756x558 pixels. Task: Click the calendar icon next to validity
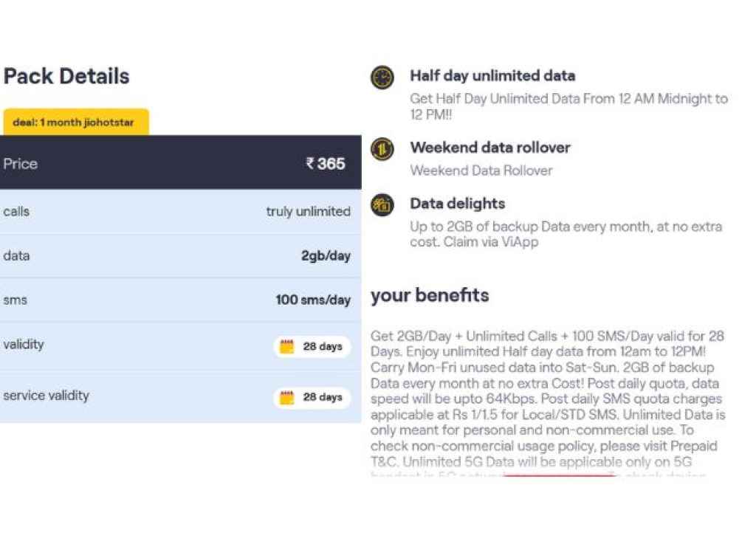click(x=289, y=347)
